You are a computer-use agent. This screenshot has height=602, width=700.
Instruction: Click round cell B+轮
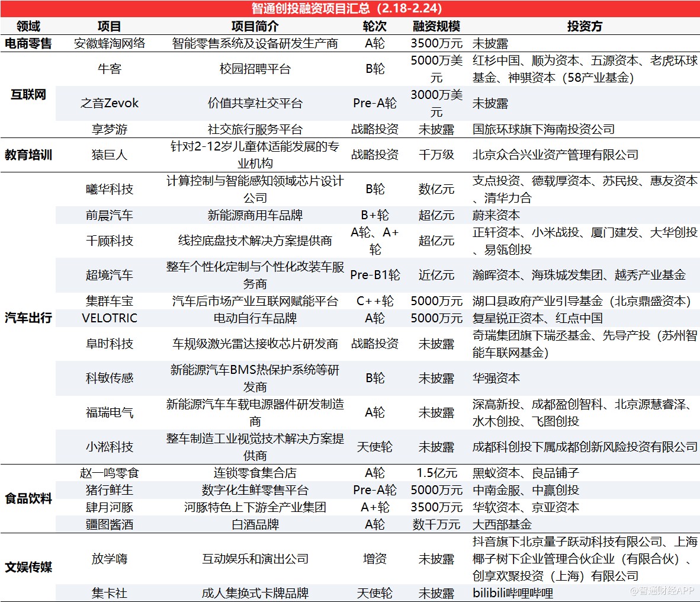click(375, 215)
